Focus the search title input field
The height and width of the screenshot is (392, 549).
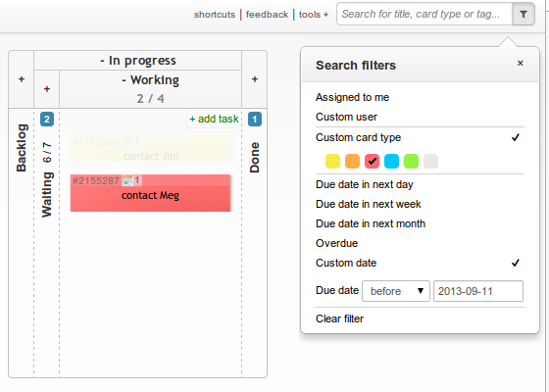(x=424, y=15)
